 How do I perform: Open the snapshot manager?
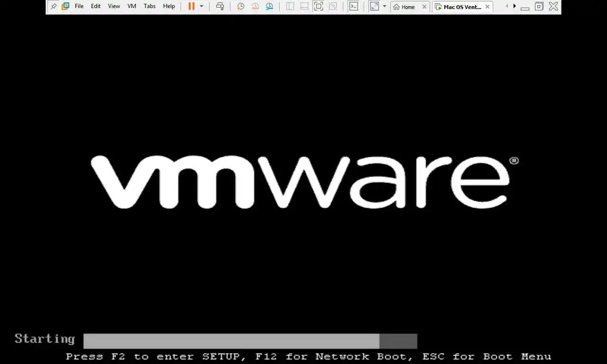269,7
